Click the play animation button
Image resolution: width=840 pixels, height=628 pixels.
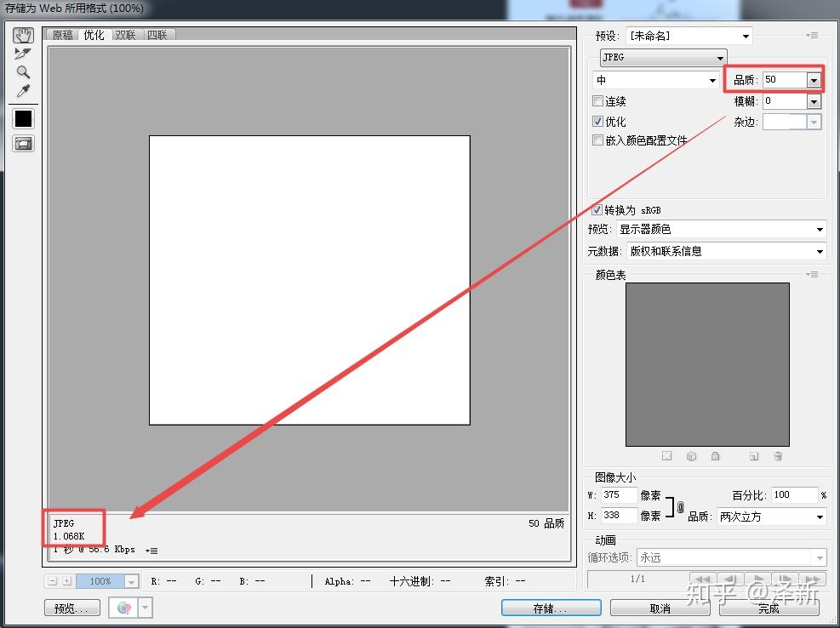tap(757, 579)
